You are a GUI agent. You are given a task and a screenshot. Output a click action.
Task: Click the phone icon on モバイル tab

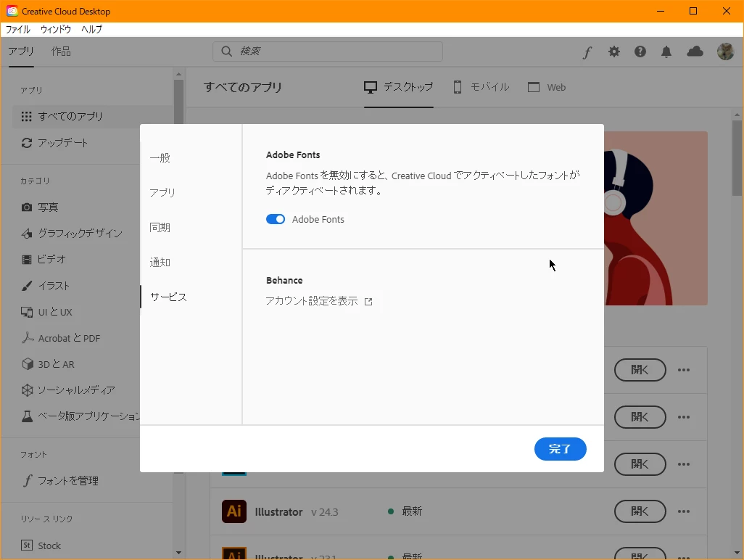[458, 87]
